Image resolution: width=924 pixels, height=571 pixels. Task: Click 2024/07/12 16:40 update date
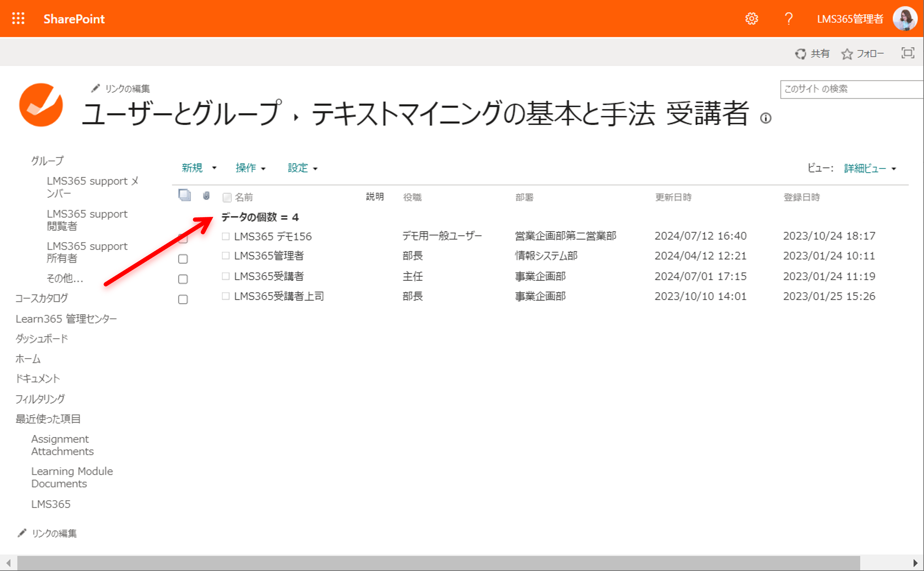[700, 236]
